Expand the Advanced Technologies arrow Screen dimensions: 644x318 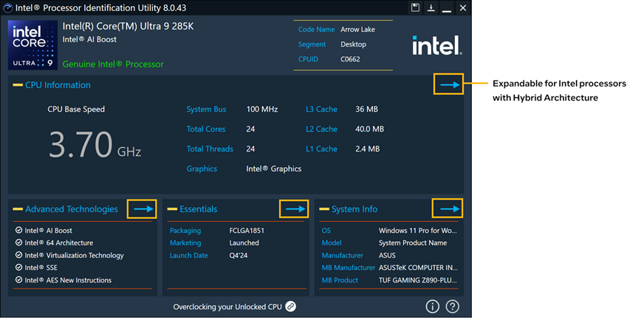coord(142,209)
